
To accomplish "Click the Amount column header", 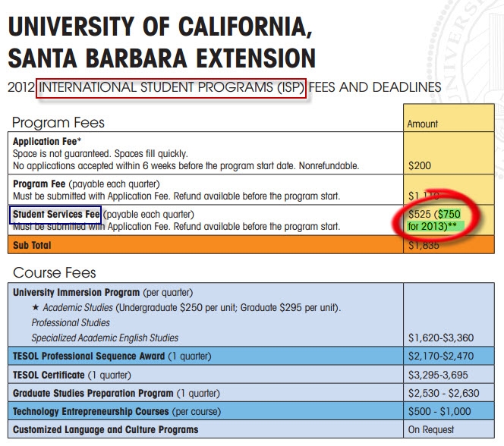I will (423, 124).
